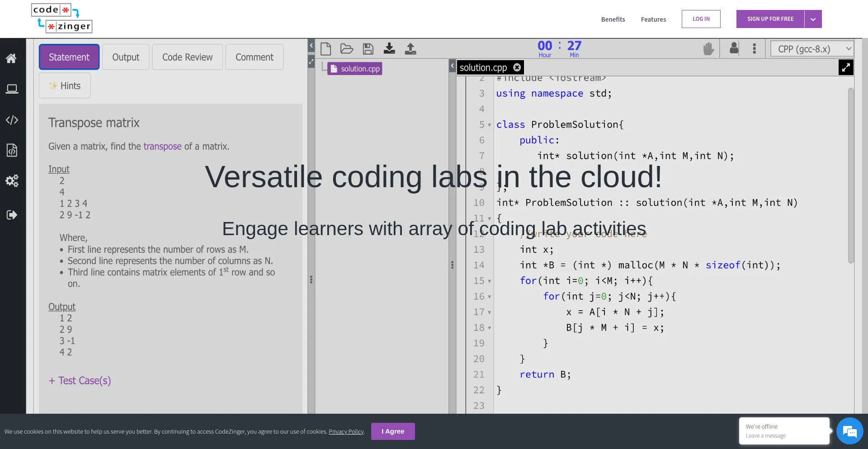Click the Leave a message chat box
This screenshot has height=449, width=868.
pyautogui.click(x=784, y=431)
